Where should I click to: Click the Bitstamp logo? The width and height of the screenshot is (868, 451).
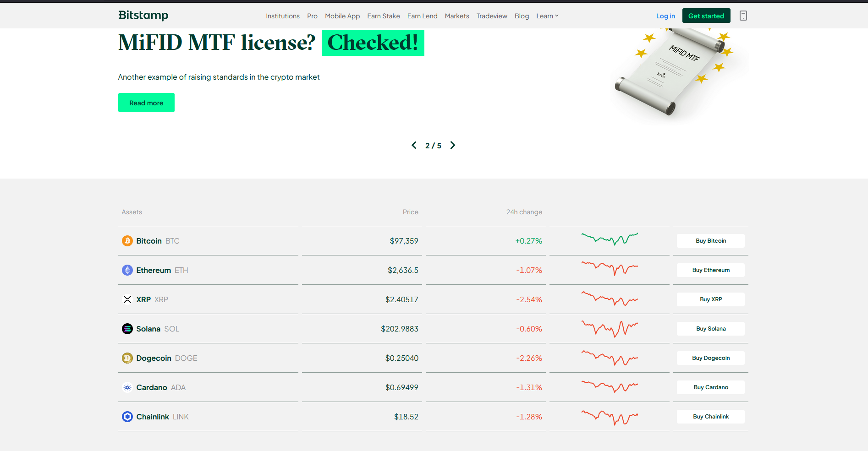[x=143, y=16]
